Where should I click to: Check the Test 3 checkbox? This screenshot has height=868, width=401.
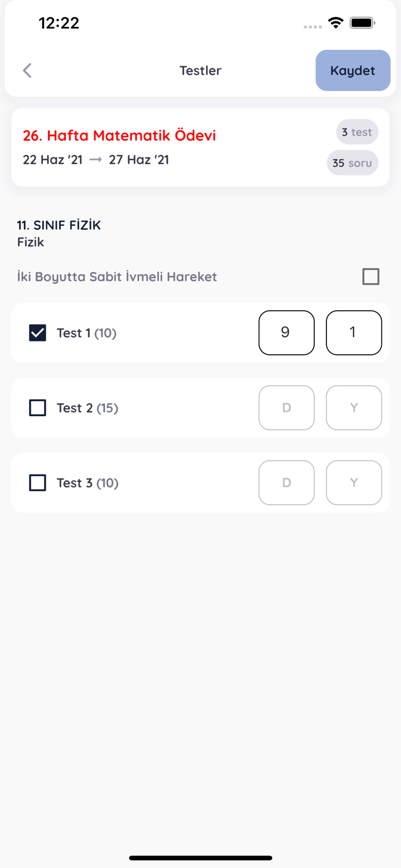point(38,483)
